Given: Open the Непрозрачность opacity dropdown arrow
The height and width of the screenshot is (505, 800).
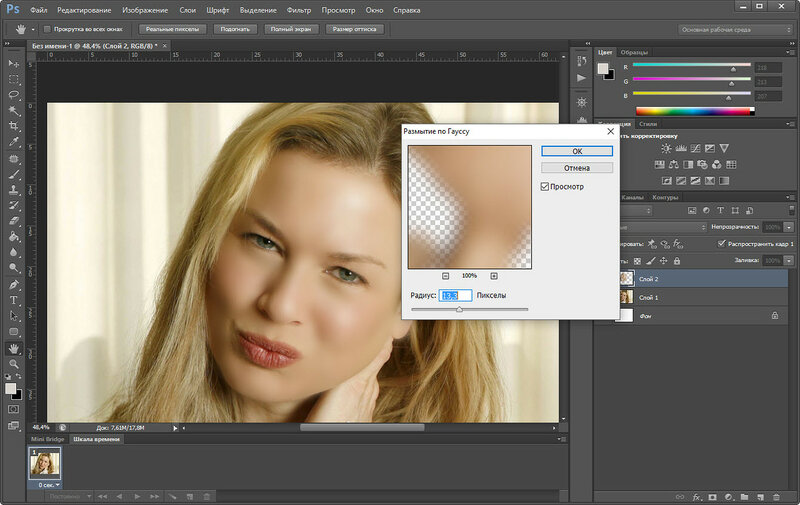Looking at the screenshot, I should [788, 227].
